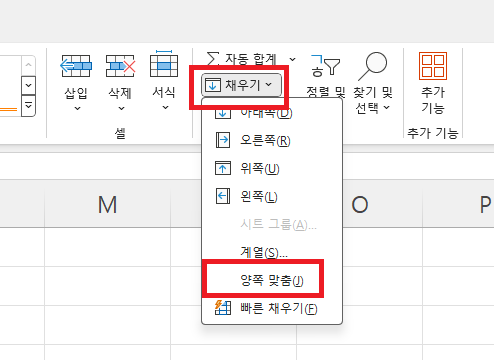This screenshot has height=360, width=494.
Task: Select 왼쪽(L) fill left option
Action: coord(272,196)
